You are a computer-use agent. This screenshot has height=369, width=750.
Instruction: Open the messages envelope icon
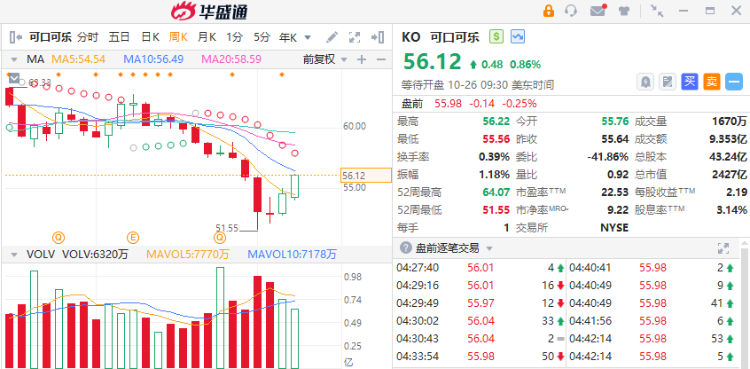(x=598, y=11)
